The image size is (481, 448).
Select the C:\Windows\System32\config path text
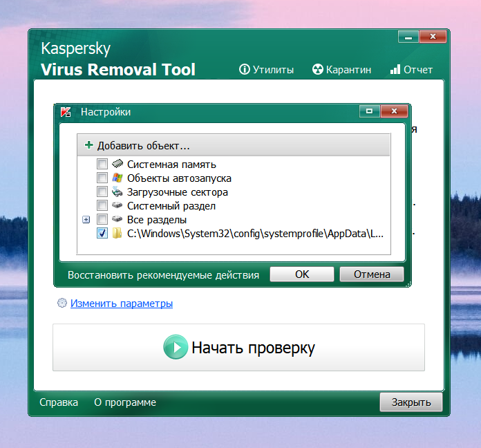pos(255,234)
